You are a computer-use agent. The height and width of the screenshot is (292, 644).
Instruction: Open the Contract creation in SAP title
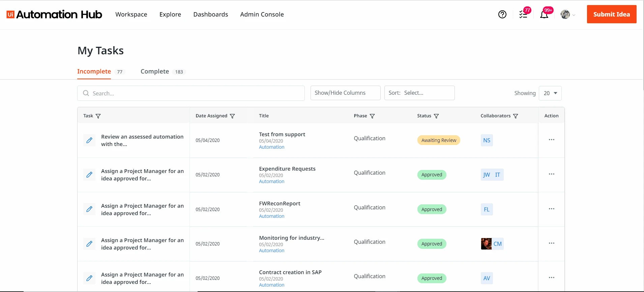[290, 272]
